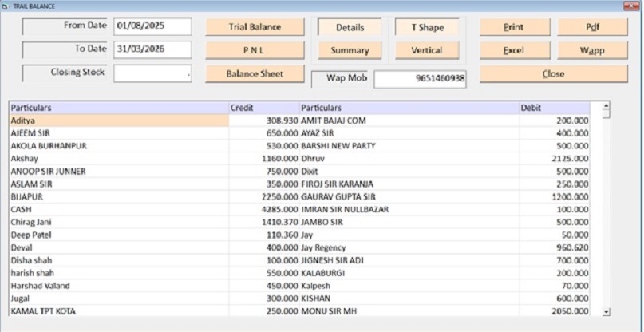Export report to Excel
Image resolution: width=644 pixels, height=332 pixels.
point(515,50)
